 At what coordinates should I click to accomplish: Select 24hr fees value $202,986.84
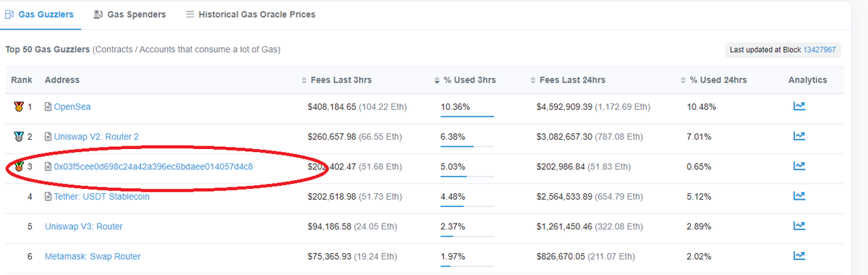[561, 166]
